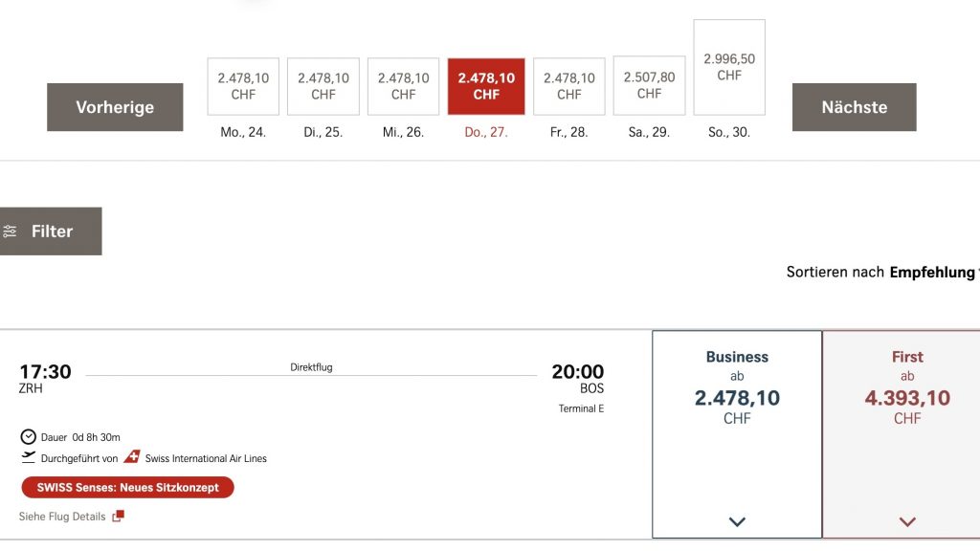Select Monday 24 date price tab

pos(243,86)
